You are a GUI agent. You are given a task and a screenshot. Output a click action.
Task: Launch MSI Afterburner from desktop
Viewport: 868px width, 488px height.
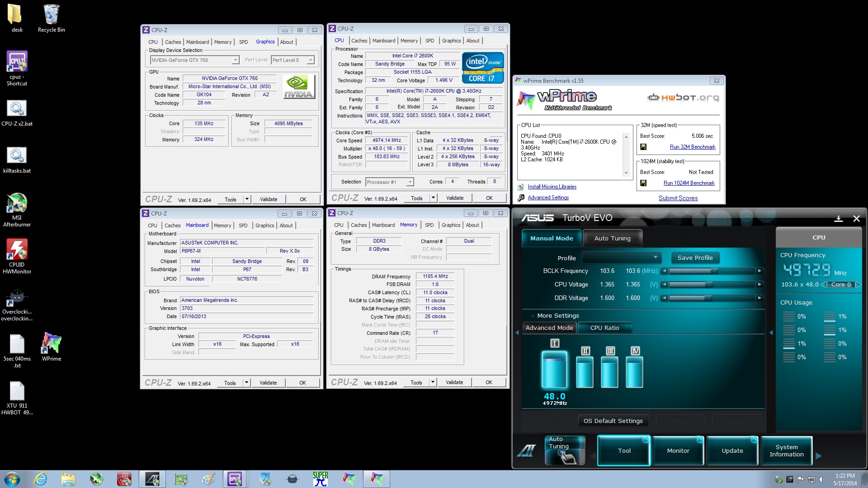(17, 210)
